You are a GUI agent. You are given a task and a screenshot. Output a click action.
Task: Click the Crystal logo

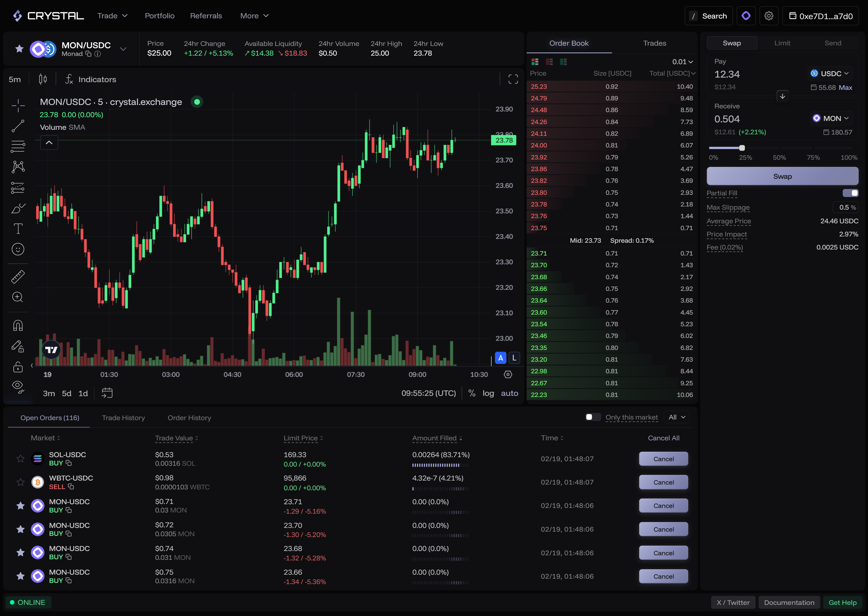tap(48, 16)
